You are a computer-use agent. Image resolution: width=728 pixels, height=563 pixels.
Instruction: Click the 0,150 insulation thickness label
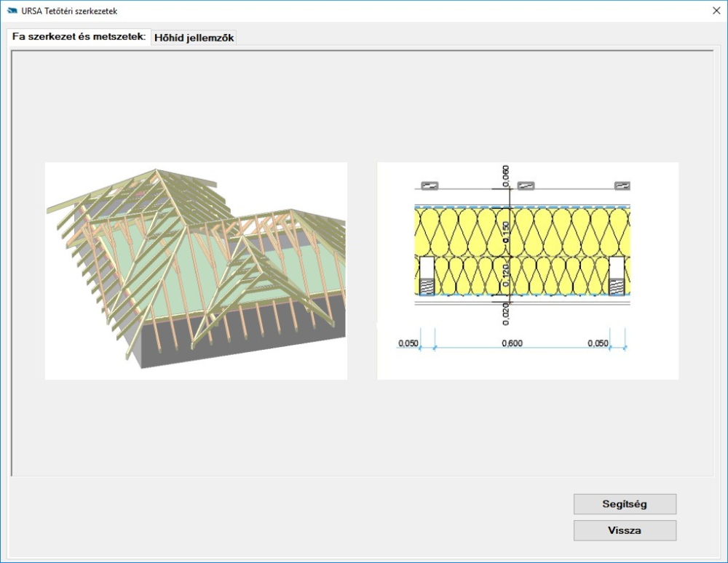506,231
